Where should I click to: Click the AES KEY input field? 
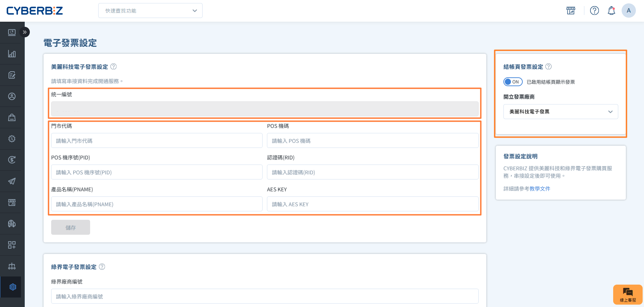[373, 204]
